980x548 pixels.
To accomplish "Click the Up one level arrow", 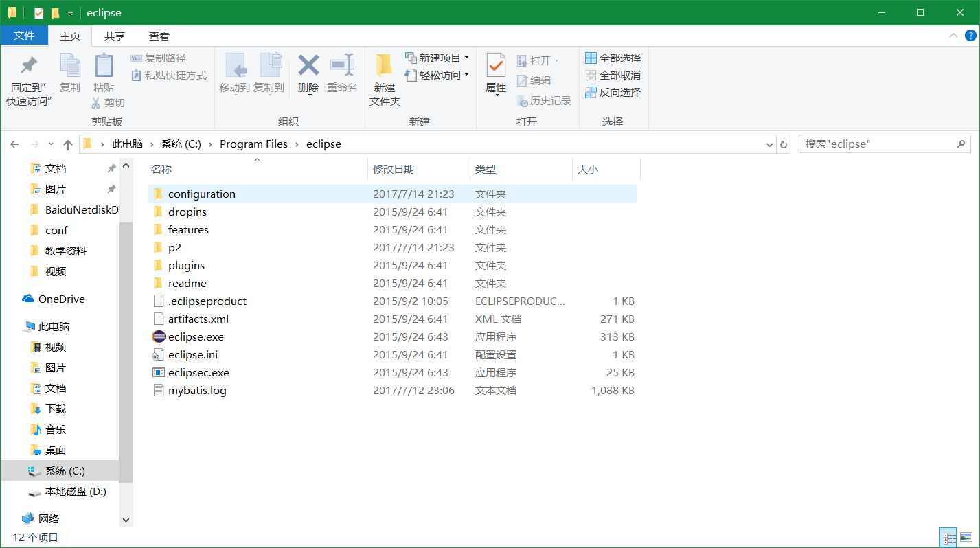I will pos(68,144).
